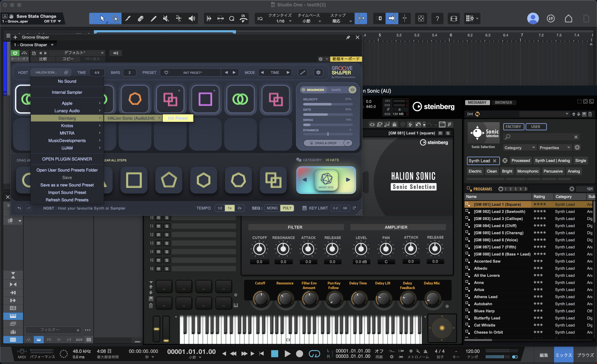This screenshot has height=364, width=597.
Task: Favorite the preset with heart icon
Action: point(166,72)
